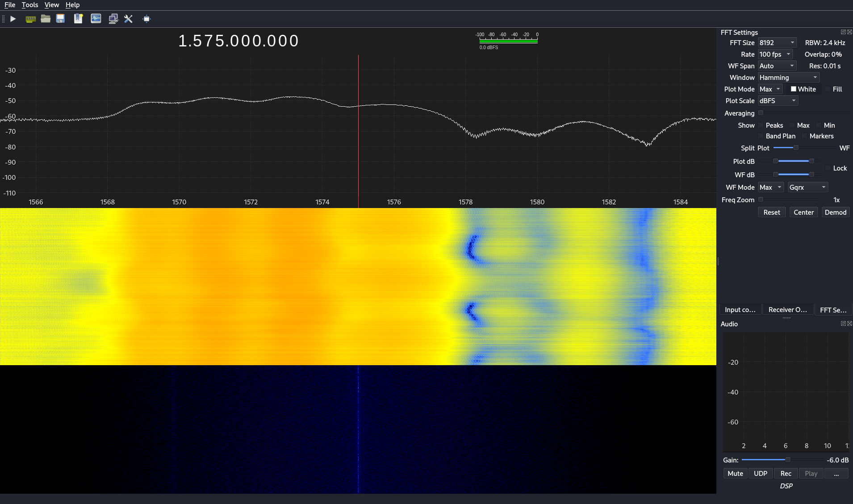
Task: Click the open folder icon to load settings
Action: 46,19
